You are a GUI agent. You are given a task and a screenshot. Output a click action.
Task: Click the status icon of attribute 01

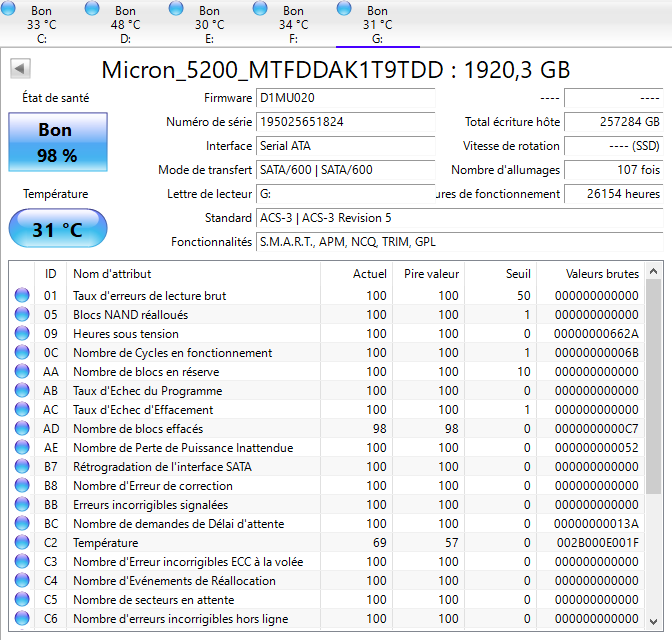click(x=22, y=295)
